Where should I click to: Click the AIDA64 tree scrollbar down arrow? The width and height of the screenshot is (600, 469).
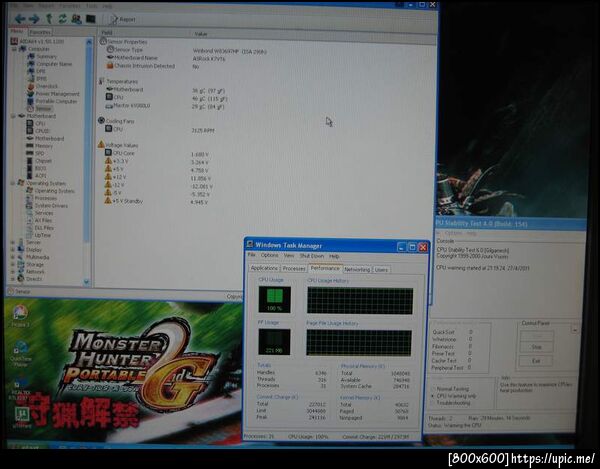coord(86,282)
